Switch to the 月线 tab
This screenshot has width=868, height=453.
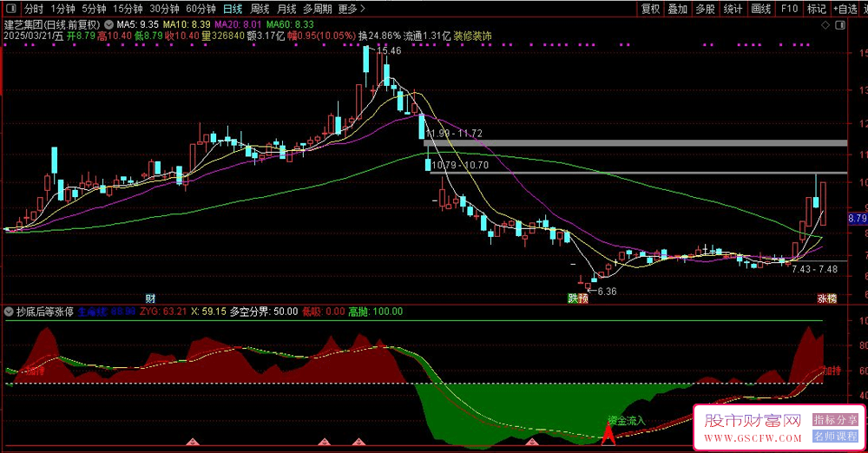pyautogui.click(x=286, y=9)
